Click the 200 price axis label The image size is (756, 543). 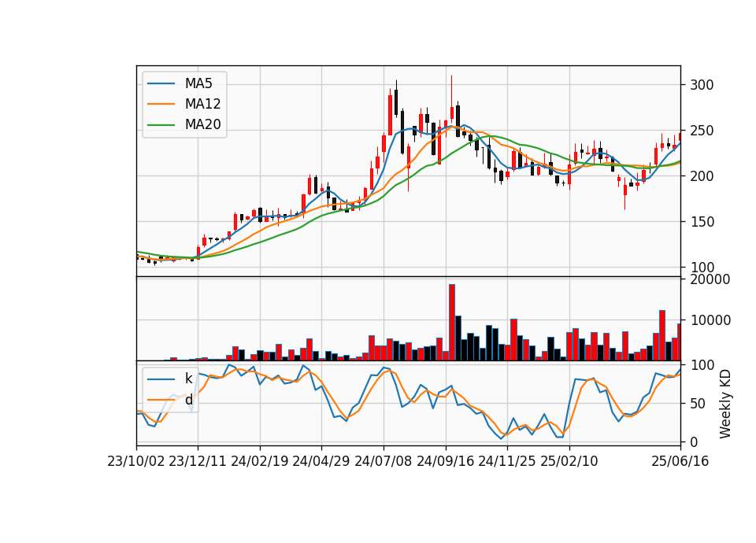click(702, 176)
